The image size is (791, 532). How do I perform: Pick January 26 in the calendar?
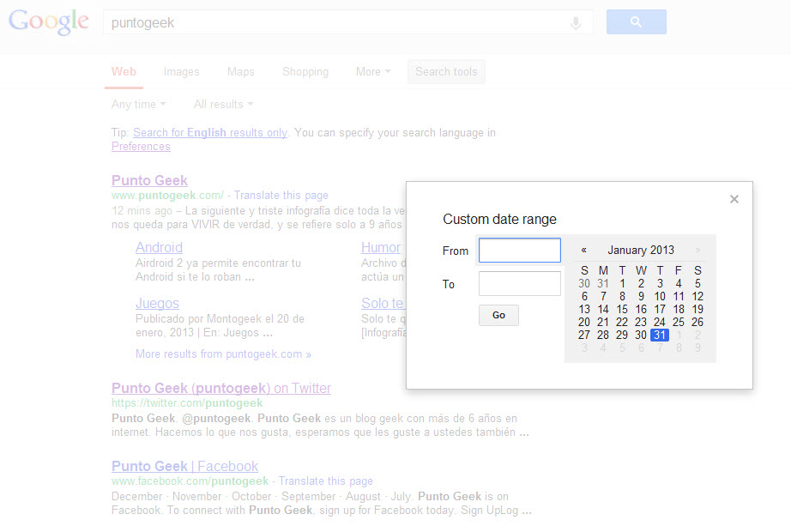[697, 322]
